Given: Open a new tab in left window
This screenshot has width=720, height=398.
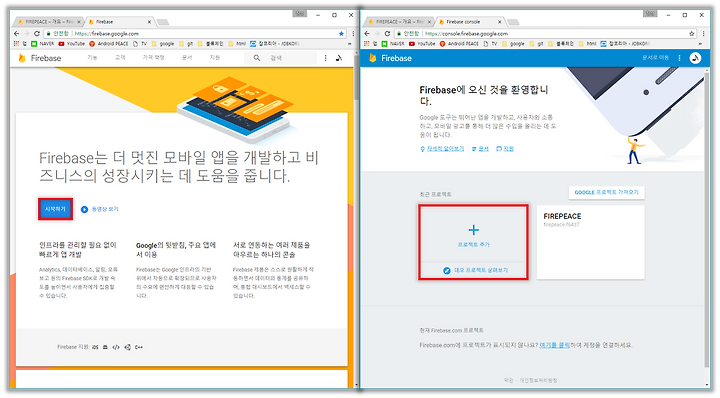Looking at the screenshot, I should click(163, 22).
